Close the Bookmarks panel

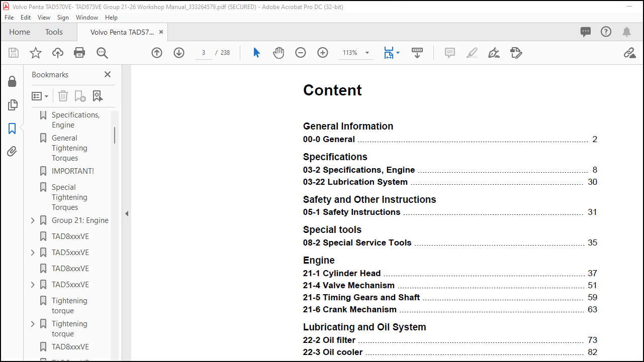(x=108, y=74)
